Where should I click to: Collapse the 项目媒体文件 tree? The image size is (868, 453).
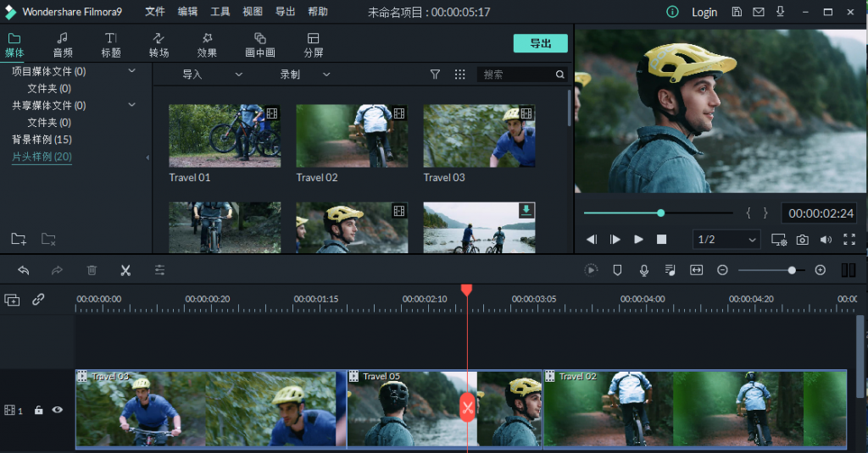(131, 71)
